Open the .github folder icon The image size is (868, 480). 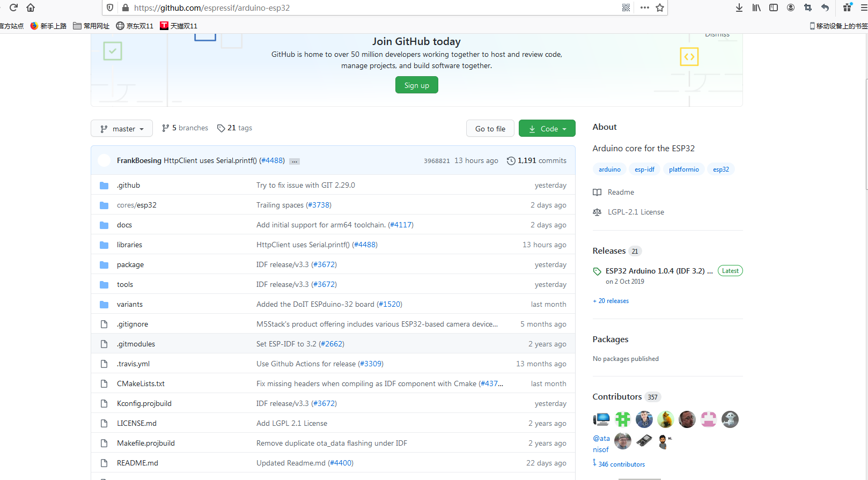click(104, 186)
